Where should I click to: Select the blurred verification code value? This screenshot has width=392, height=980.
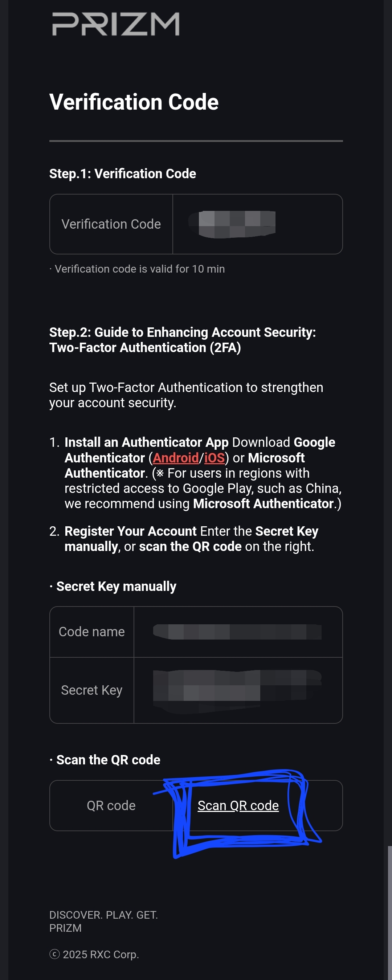tap(232, 224)
